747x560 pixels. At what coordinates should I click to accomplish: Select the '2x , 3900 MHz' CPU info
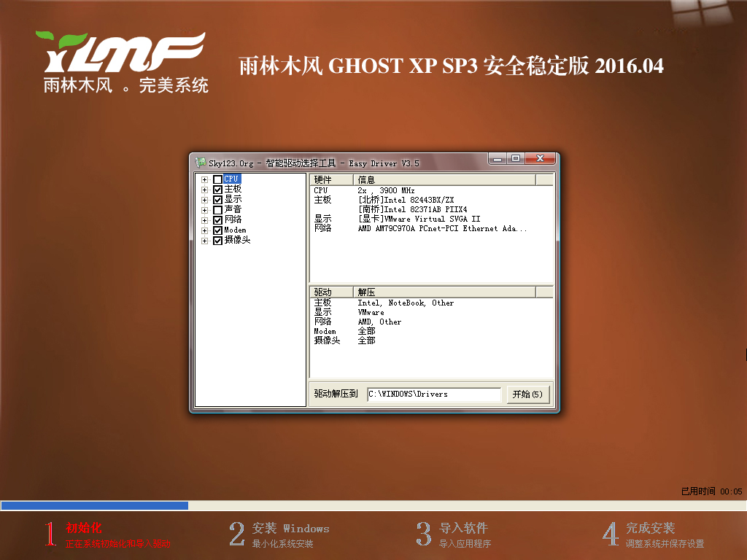coord(386,190)
